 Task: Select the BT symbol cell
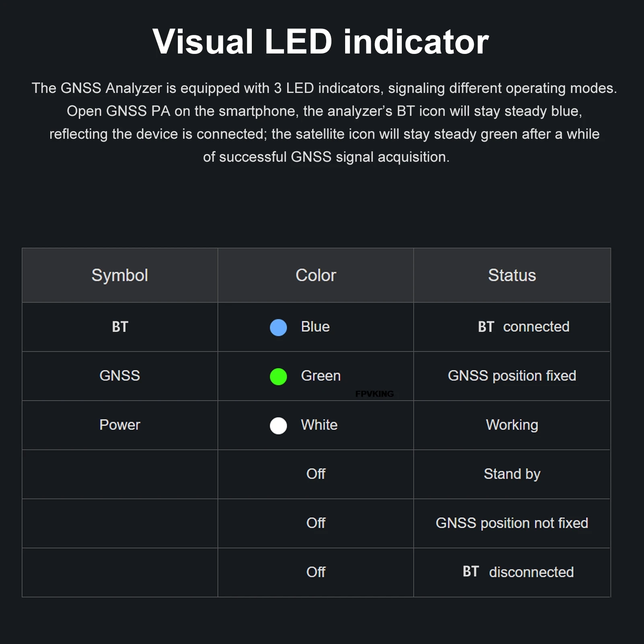coord(120,327)
